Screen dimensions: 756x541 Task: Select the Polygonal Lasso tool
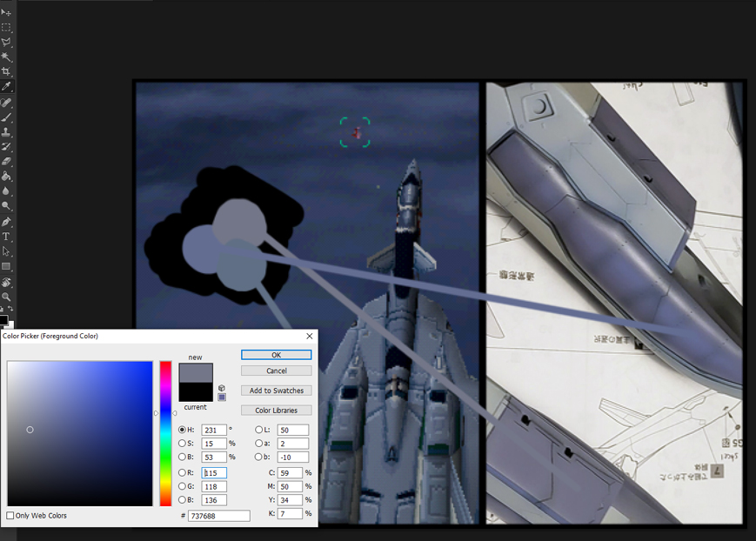6,42
